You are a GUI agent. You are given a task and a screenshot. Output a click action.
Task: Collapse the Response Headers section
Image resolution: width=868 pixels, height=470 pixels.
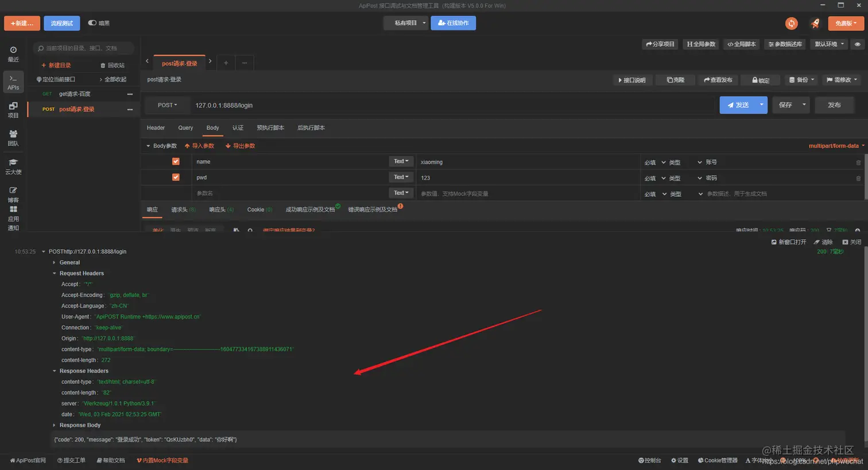54,371
